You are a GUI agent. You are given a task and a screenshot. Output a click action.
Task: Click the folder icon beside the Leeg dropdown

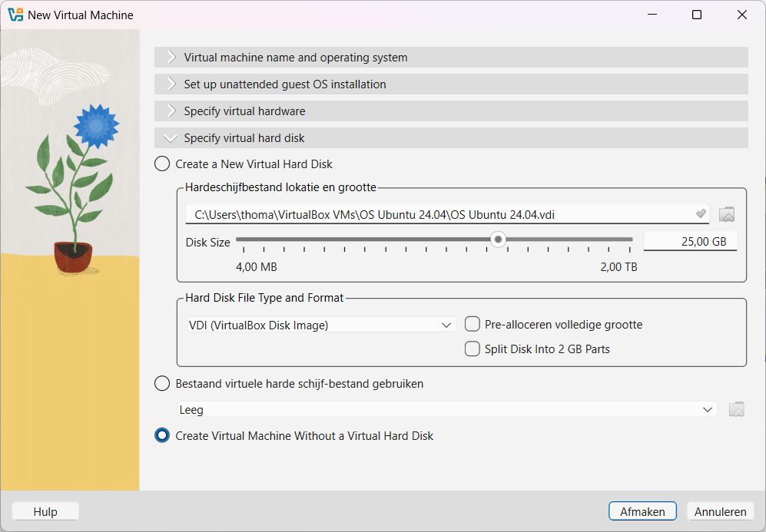(x=736, y=408)
